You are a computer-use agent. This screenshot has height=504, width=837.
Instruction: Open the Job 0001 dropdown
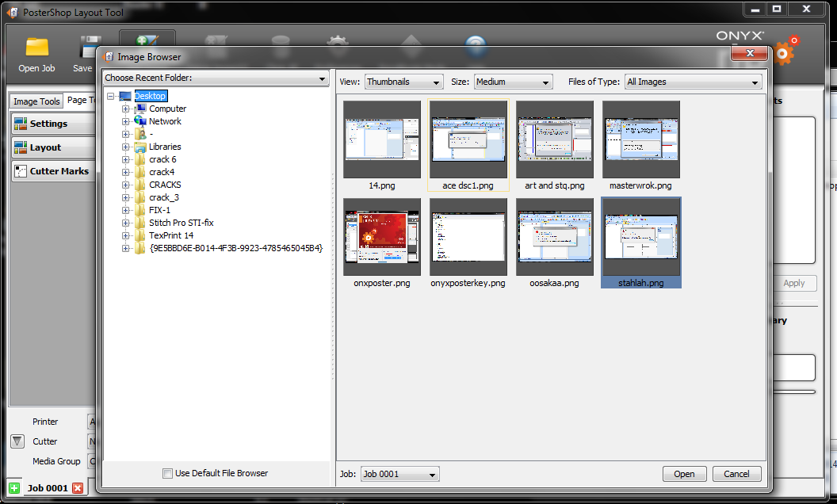coord(399,474)
